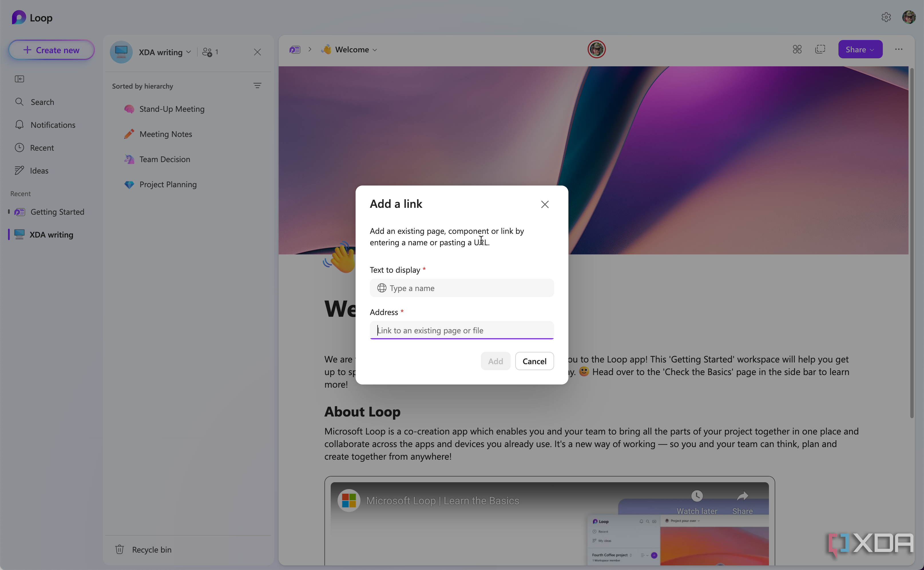
Task: Close the workspace pages panel
Action: [257, 52]
